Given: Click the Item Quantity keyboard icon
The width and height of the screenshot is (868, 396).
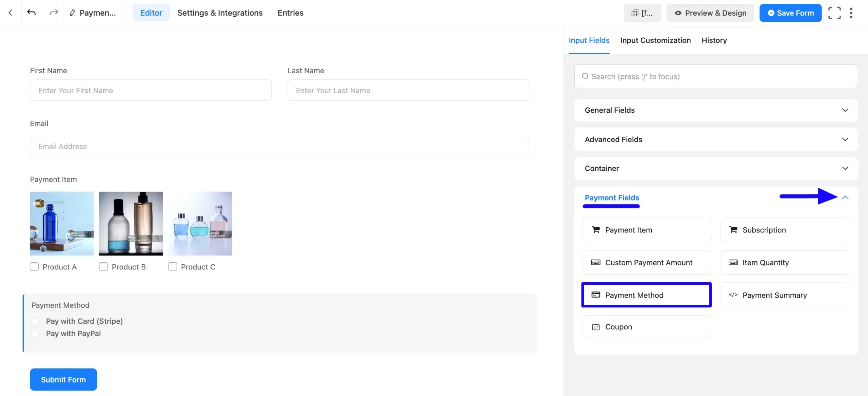Looking at the screenshot, I should pos(733,262).
